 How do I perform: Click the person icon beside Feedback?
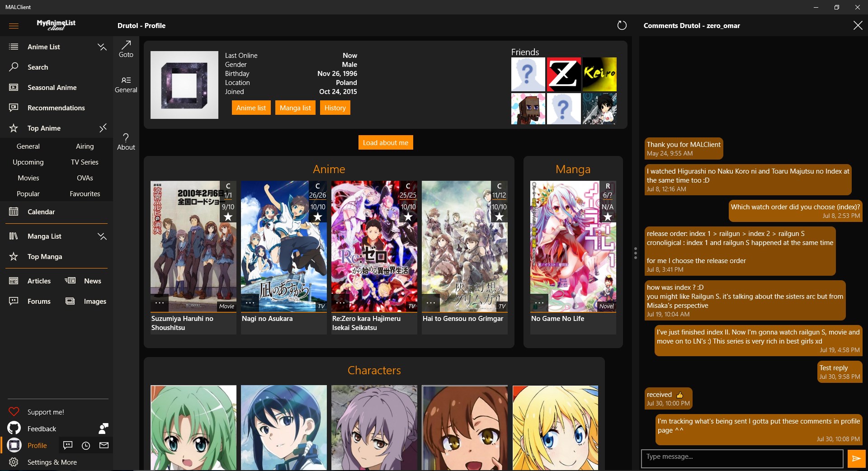[104, 429]
